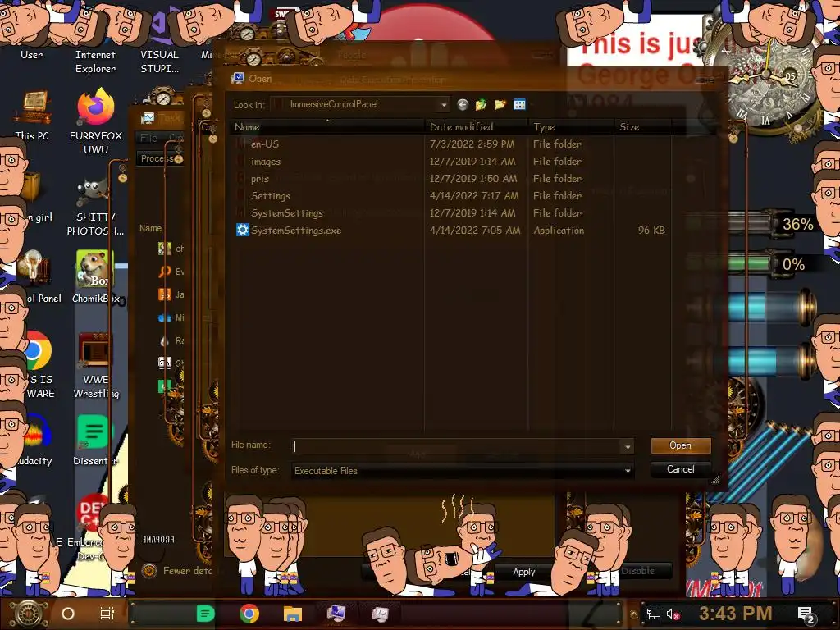Expand the File name dropdown arrow
This screenshot has width=840, height=630.
coord(628,446)
